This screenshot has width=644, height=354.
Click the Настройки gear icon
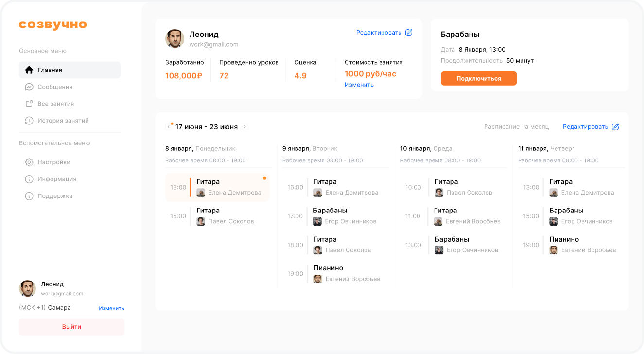pyautogui.click(x=29, y=162)
